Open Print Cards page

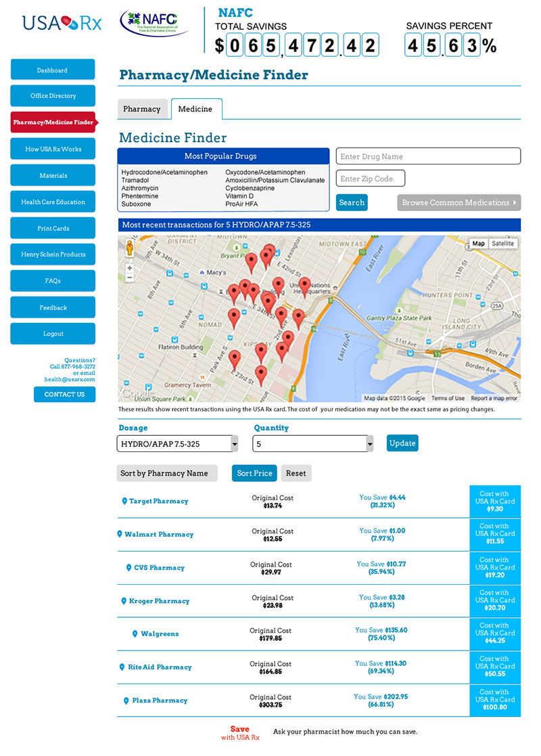[x=53, y=228]
